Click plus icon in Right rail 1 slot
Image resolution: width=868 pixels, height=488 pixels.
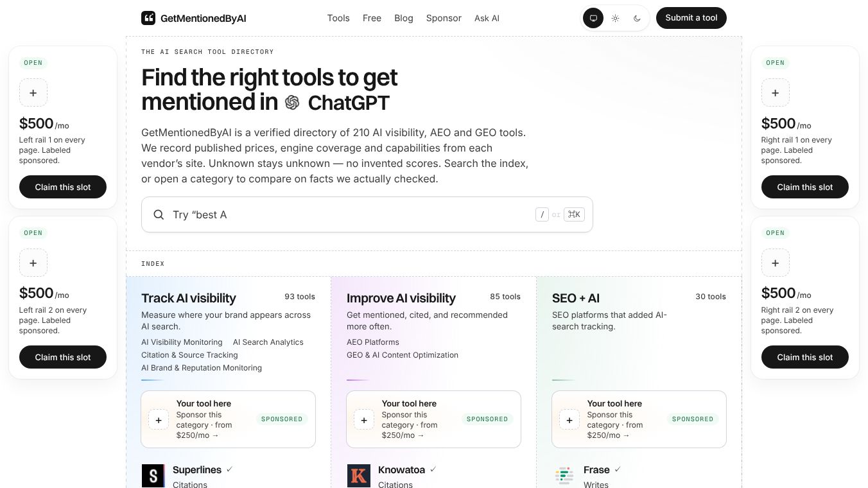click(x=776, y=92)
